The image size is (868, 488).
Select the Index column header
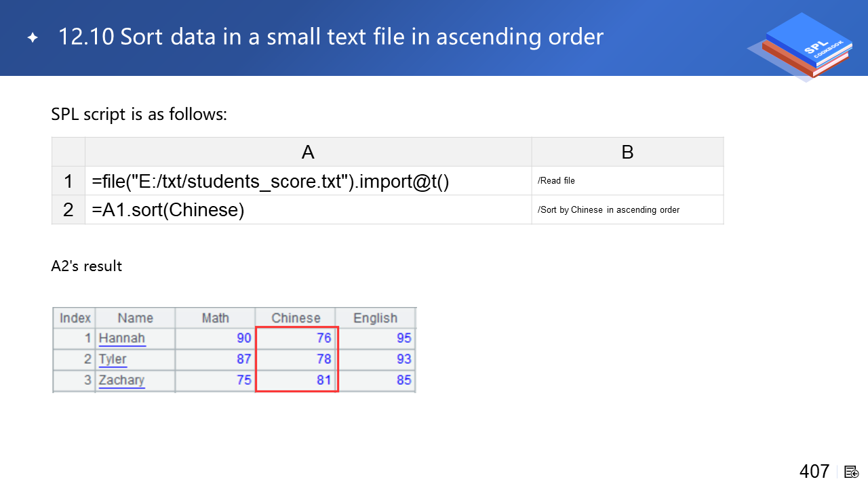click(x=75, y=318)
